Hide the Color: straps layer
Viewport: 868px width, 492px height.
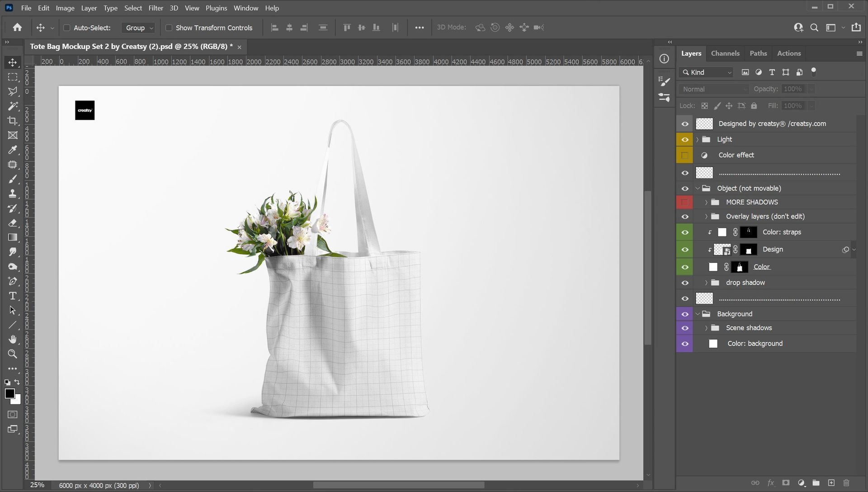click(685, 232)
